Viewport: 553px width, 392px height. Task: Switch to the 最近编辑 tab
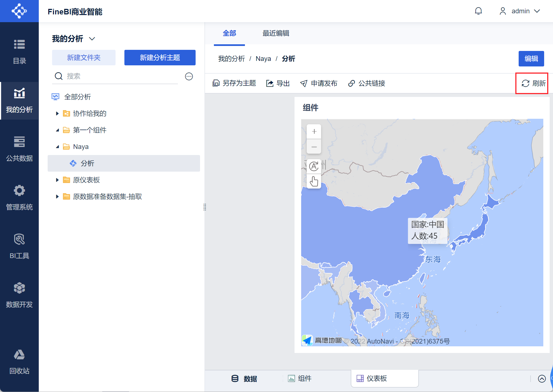point(276,33)
